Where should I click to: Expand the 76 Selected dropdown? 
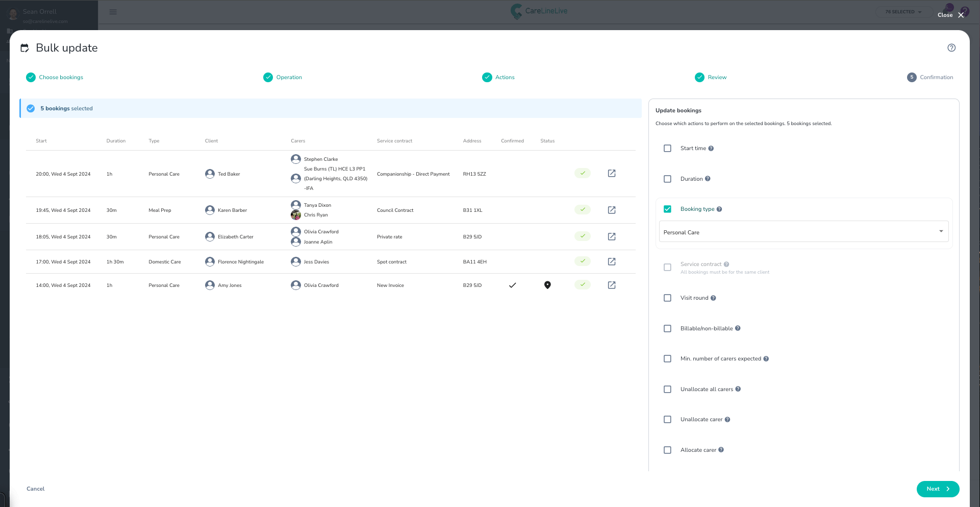(903, 12)
